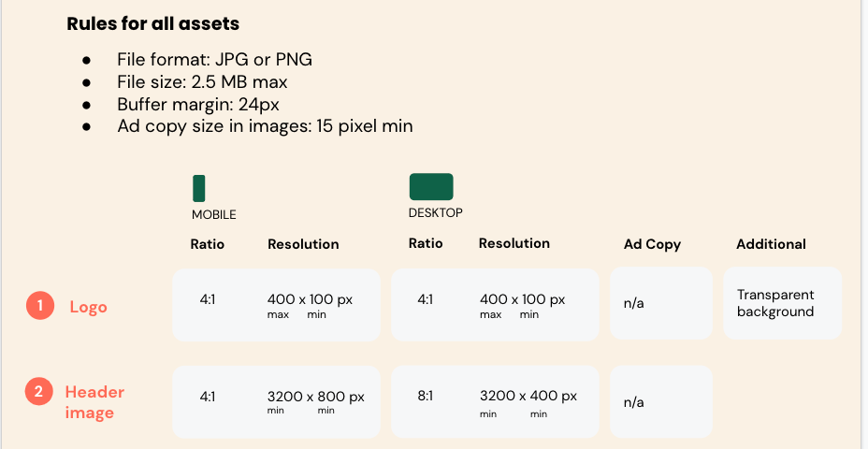This screenshot has height=449, width=868.
Task: Click the "File size: 2.5 MB max" line
Action: 202,81
